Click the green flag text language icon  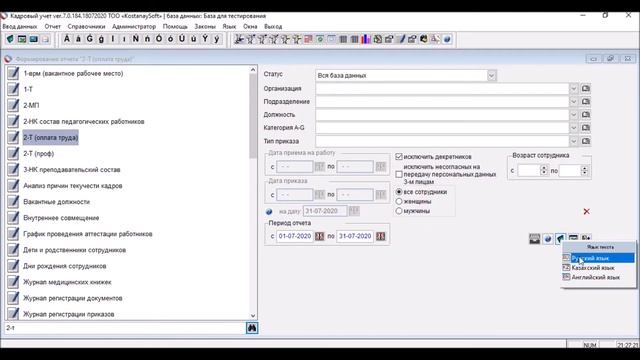pyautogui.click(x=560, y=239)
